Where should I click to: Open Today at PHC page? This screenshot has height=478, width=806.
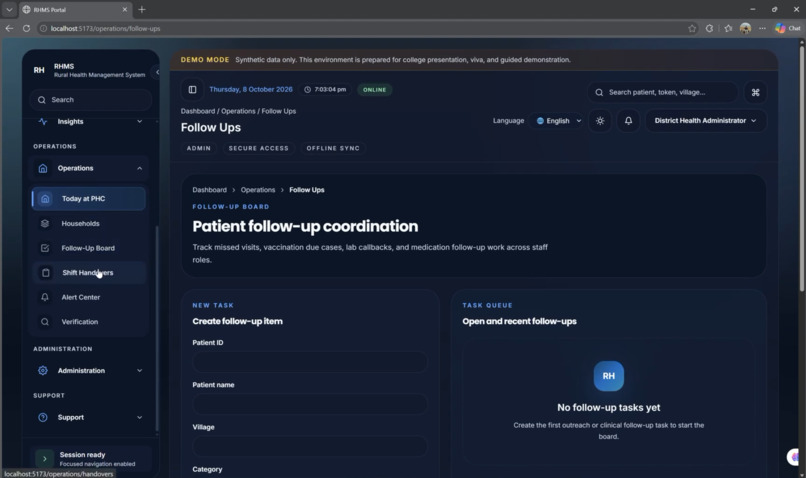(x=89, y=198)
